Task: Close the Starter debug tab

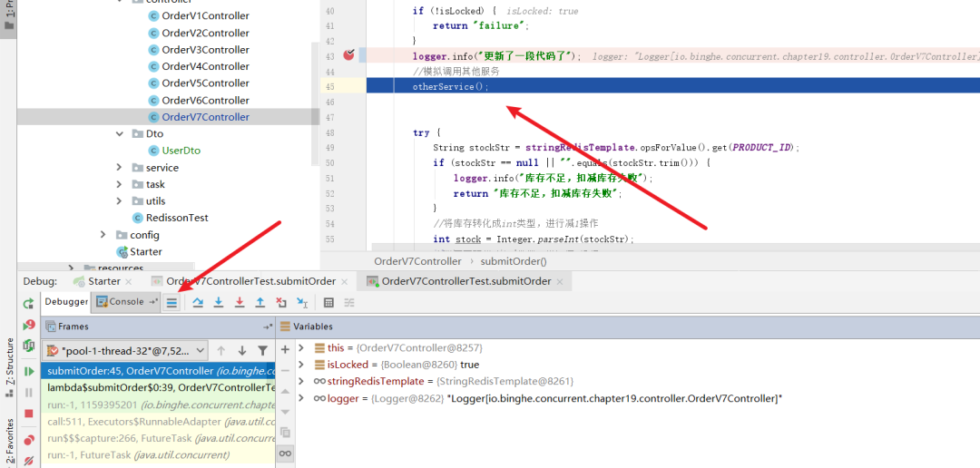Action: (129, 282)
